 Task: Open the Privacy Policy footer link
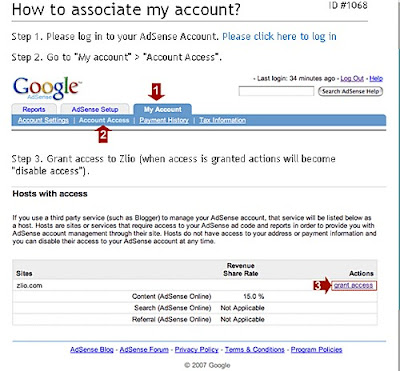pyautogui.click(x=196, y=350)
